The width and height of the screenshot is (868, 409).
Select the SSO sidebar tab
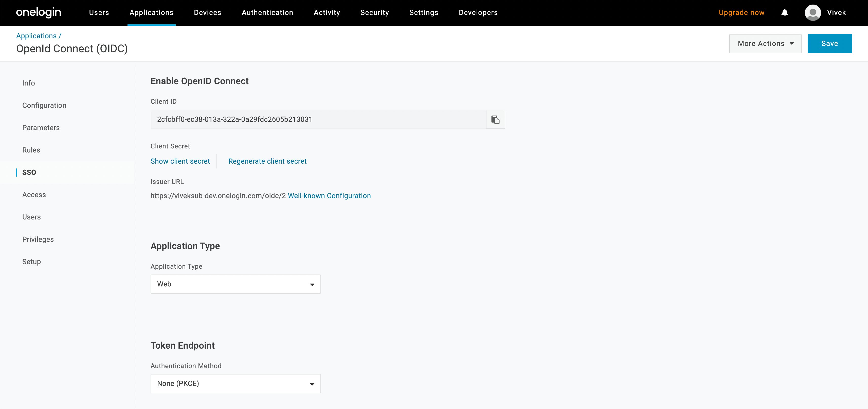[x=29, y=172]
